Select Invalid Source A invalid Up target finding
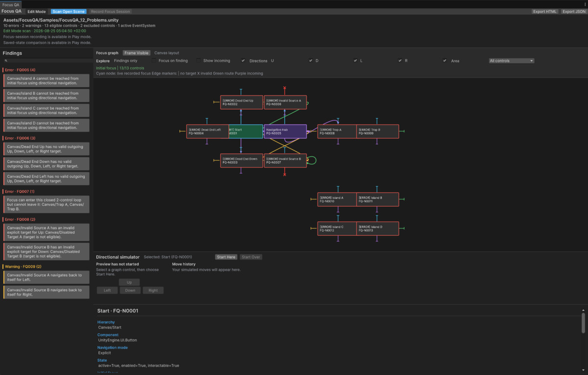The height and width of the screenshot is (375, 588). tap(47, 232)
